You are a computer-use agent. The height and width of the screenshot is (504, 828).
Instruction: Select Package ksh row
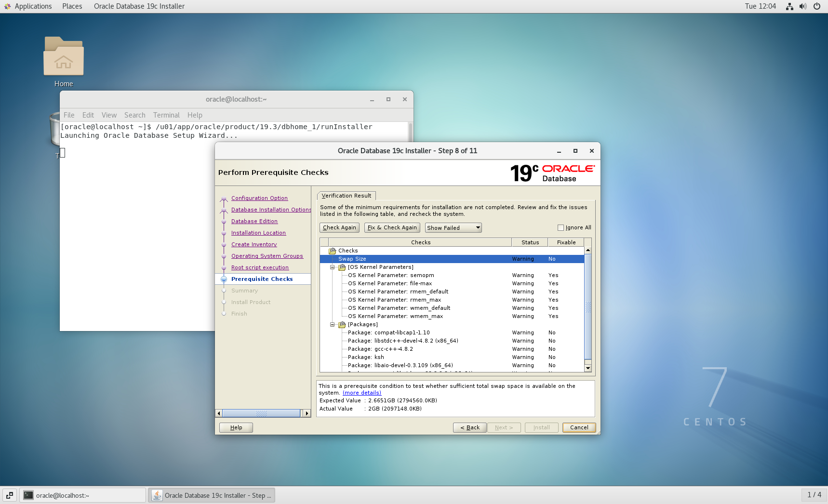pyautogui.click(x=452, y=357)
